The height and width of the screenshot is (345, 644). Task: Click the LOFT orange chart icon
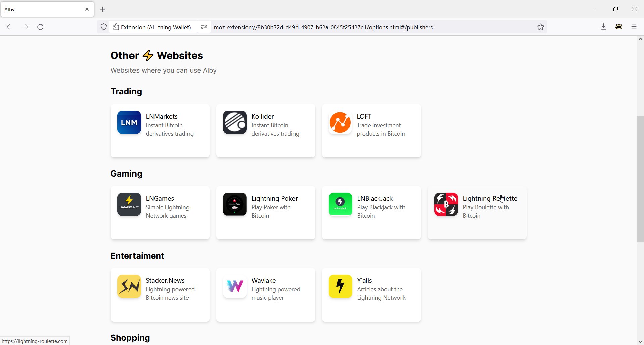[x=340, y=122]
